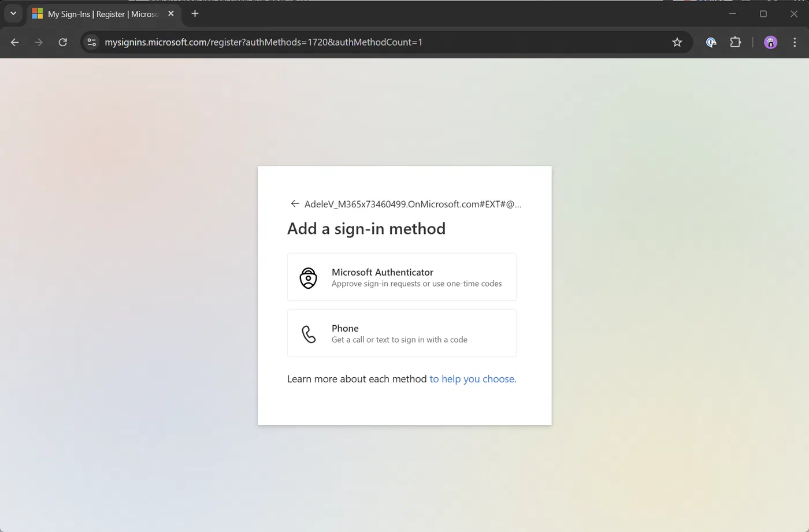Open site information icon in address bar
The height and width of the screenshot is (532, 809).
[92, 42]
